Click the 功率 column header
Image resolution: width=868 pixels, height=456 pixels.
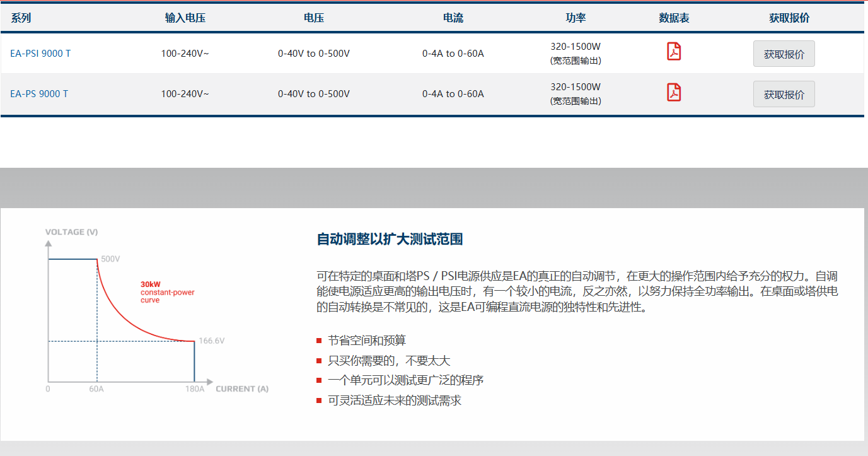pos(576,18)
